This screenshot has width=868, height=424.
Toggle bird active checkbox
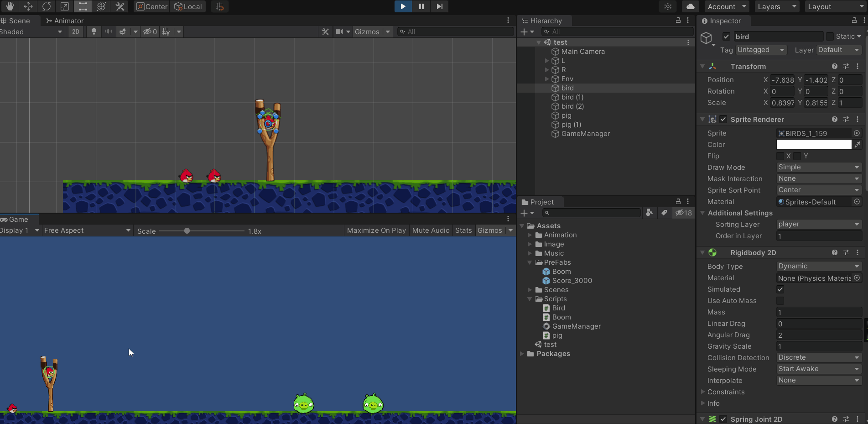[727, 37]
